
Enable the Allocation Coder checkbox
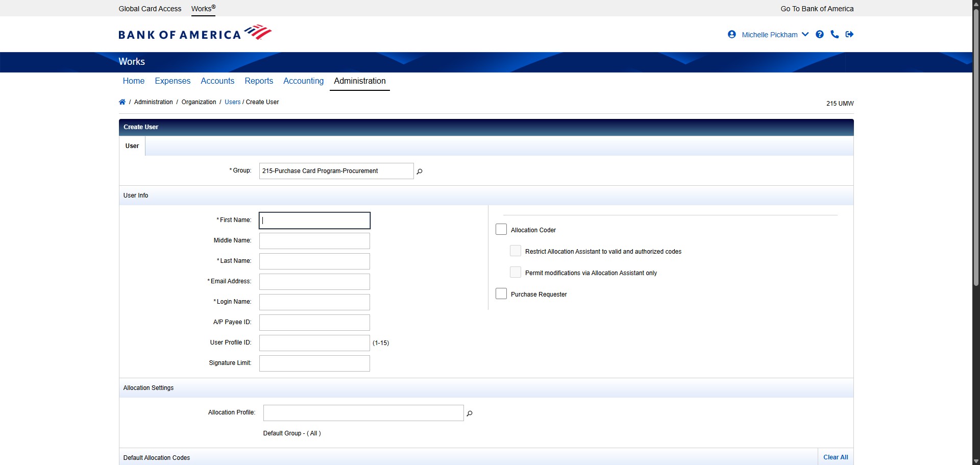click(501, 229)
